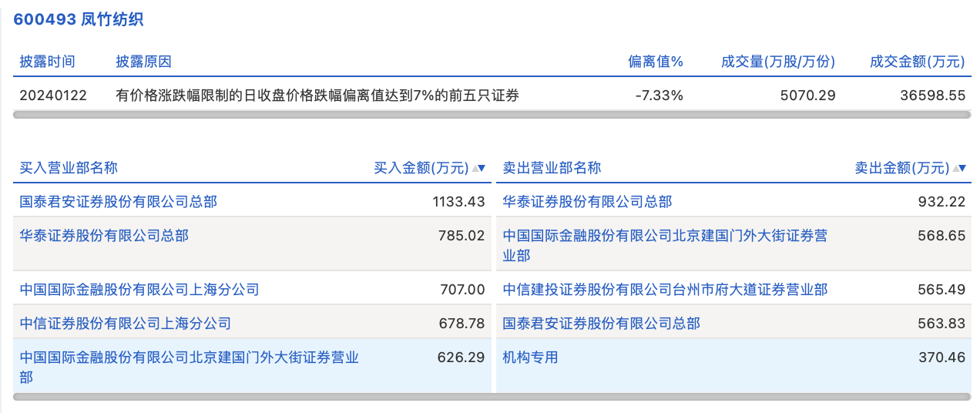The image size is (980, 413).
Task: Click descending sort arrow beside 卖出金额(万元)
Action: [963, 168]
